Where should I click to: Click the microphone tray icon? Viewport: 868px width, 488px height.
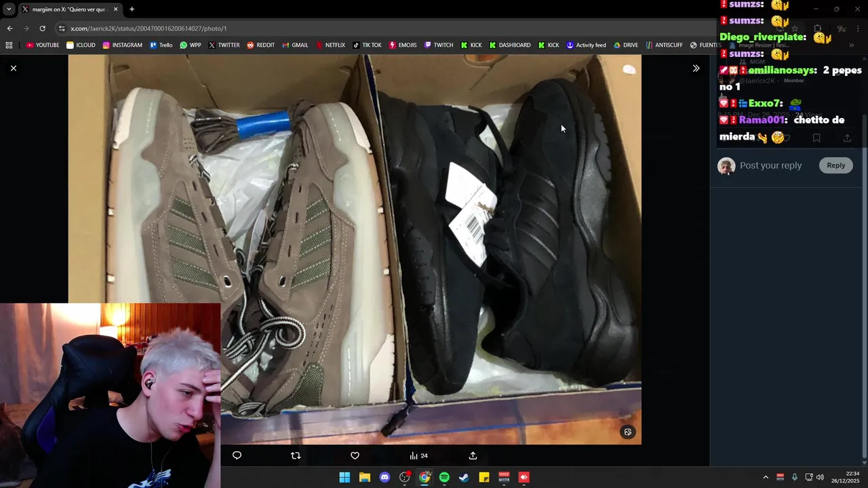click(x=794, y=477)
